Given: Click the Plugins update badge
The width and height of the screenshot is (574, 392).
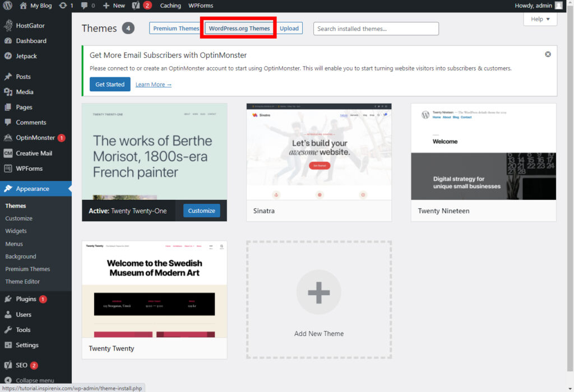Looking at the screenshot, I should pos(43,299).
